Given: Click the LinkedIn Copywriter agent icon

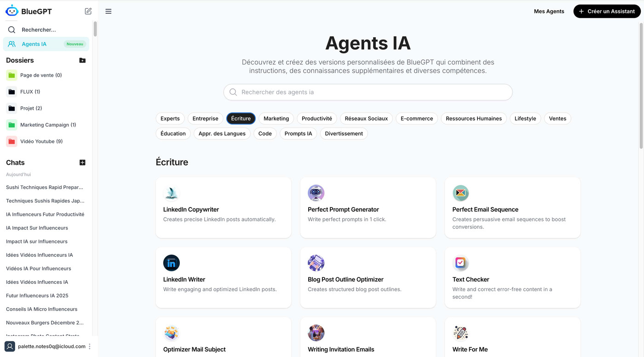Looking at the screenshot, I should [x=172, y=193].
